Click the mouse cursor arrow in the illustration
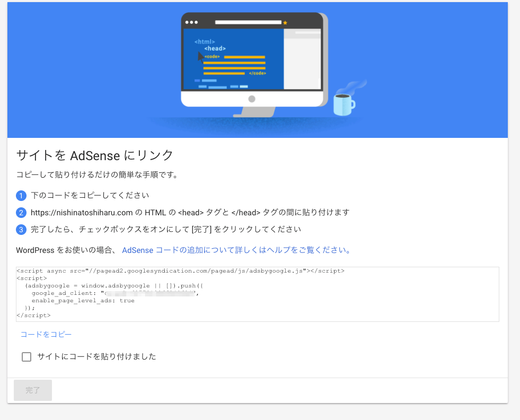 tap(200, 56)
